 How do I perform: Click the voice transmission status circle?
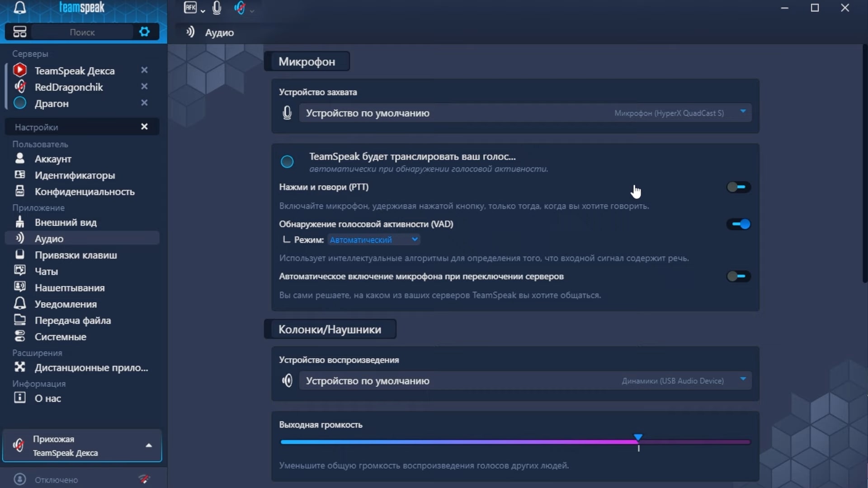[x=287, y=162]
